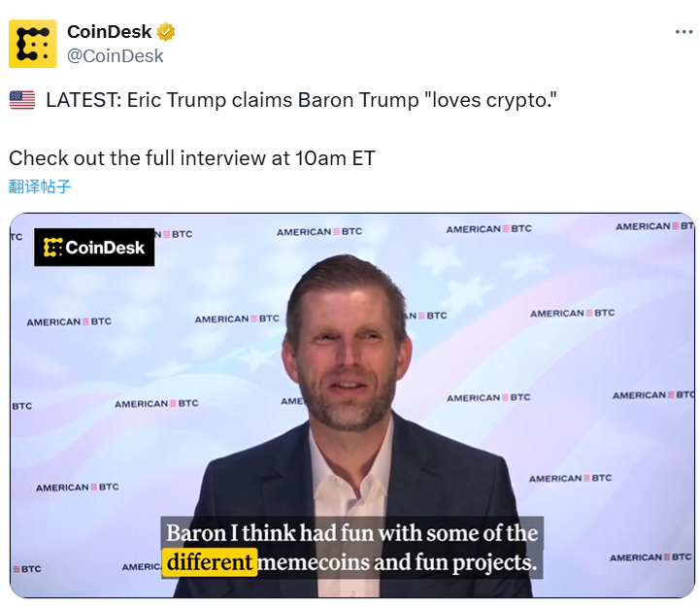The image size is (700, 608).
Task: Click subtitle line "Baron I think had fun"
Action: click(351, 533)
